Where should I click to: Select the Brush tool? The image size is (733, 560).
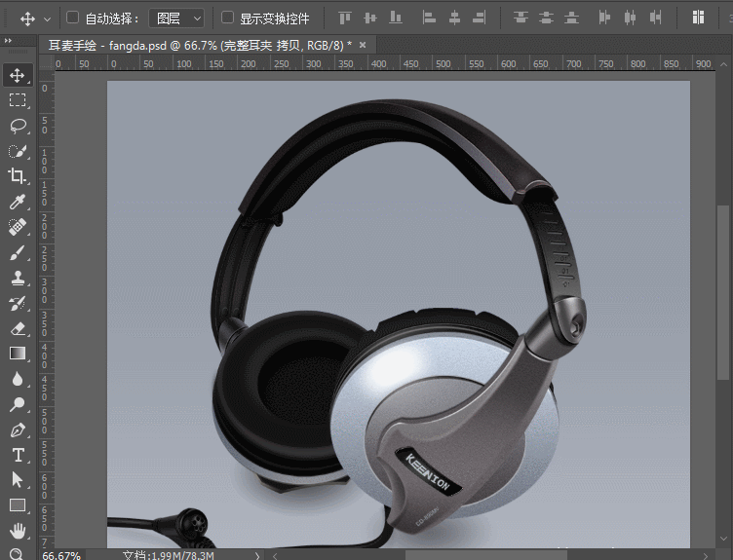coord(18,252)
